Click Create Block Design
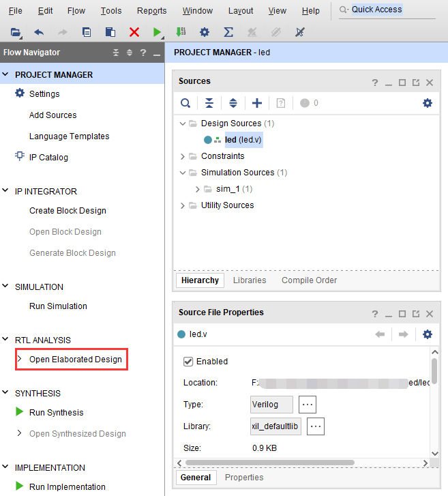The height and width of the screenshot is (496, 448). 68,211
